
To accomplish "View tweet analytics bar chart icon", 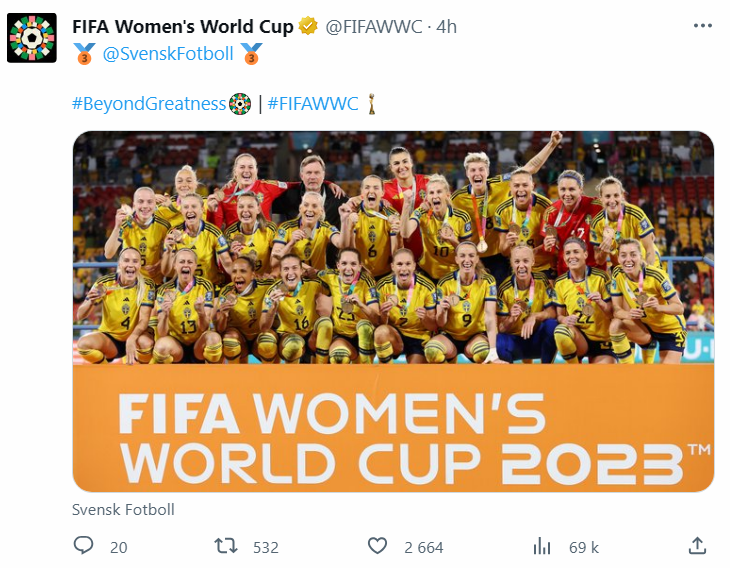I will click(x=542, y=546).
